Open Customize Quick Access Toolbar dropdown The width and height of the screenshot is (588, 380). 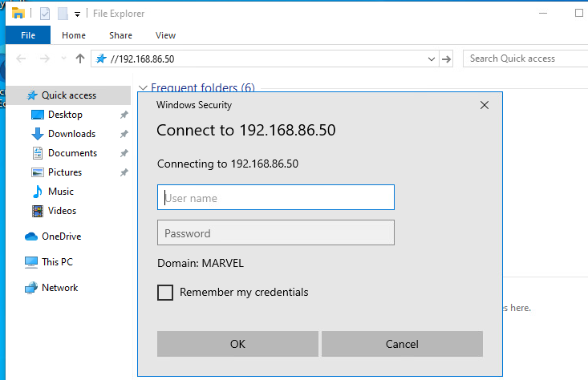[x=77, y=14]
